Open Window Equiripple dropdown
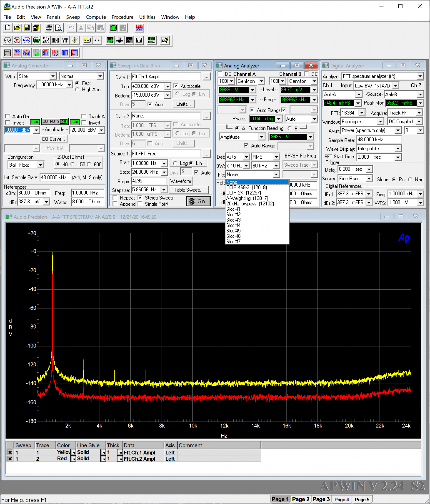This screenshot has width=430, height=504. pos(381,122)
